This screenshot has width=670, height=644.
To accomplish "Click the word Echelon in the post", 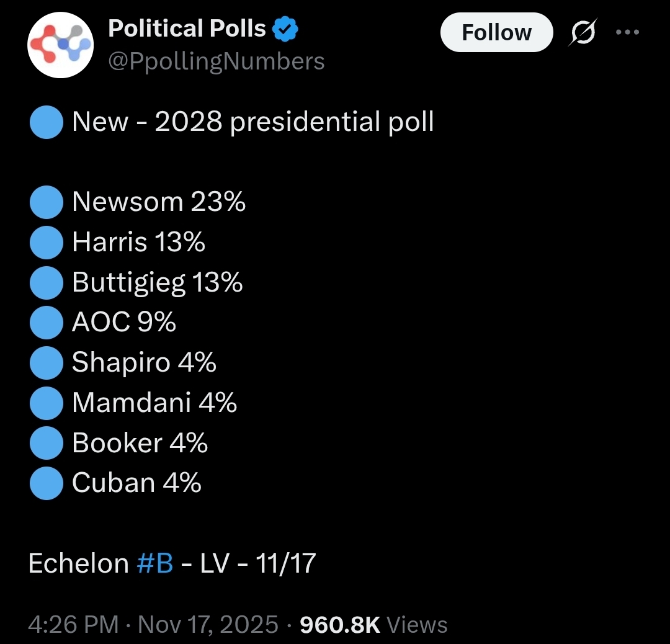I will [x=78, y=563].
